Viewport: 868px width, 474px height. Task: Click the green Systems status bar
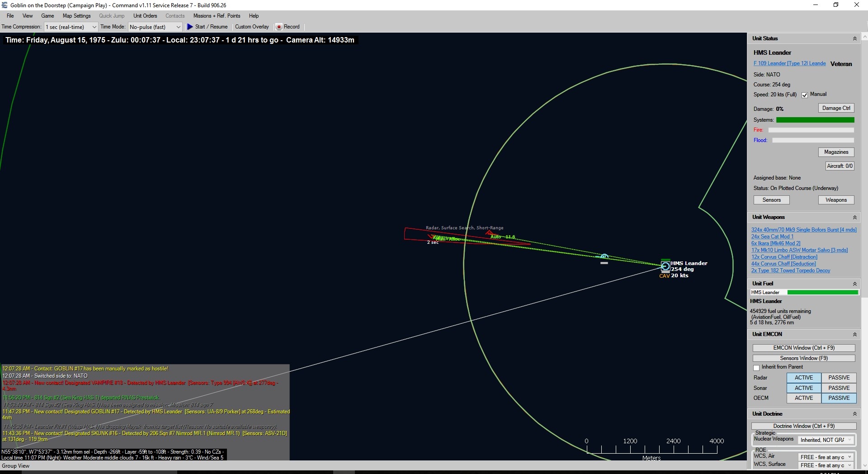tap(815, 120)
